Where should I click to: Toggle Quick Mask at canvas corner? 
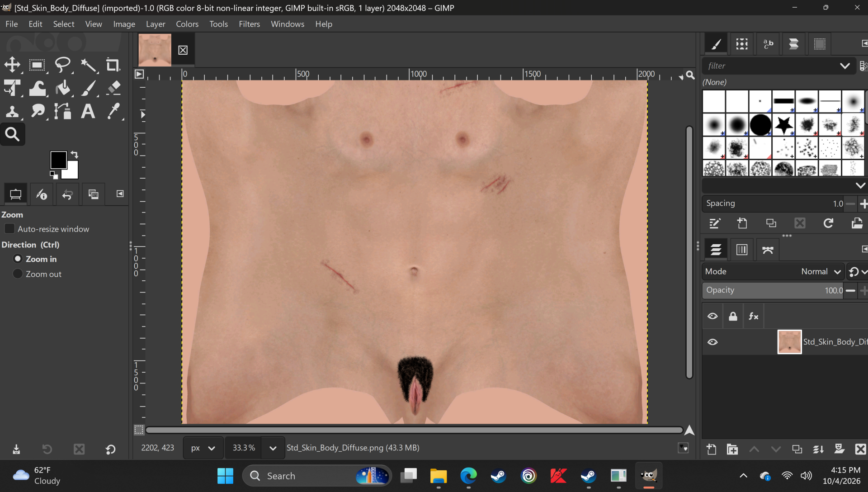139,430
